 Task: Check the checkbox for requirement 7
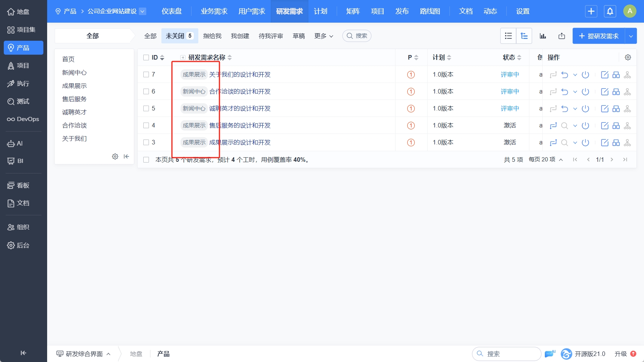pyautogui.click(x=146, y=75)
